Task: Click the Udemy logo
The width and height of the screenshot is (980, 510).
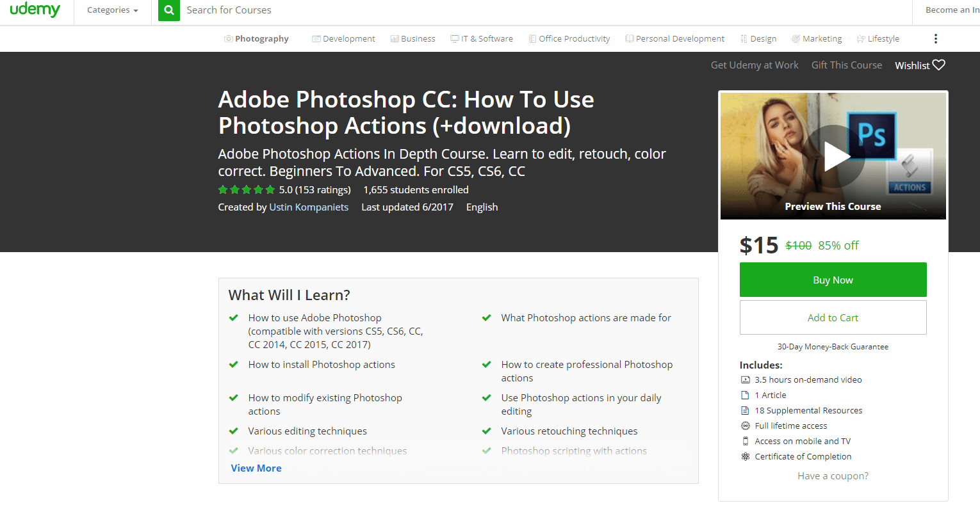Action: point(35,10)
